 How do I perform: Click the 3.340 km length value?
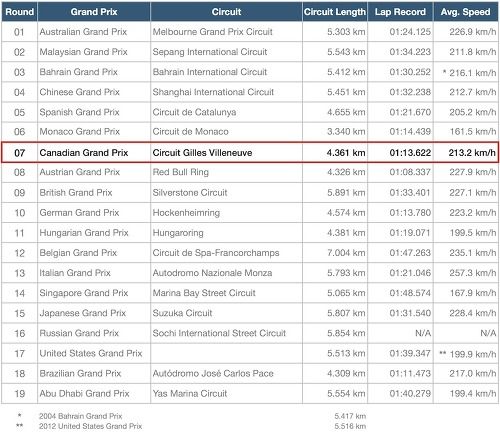pyautogui.click(x=346, y=131)
